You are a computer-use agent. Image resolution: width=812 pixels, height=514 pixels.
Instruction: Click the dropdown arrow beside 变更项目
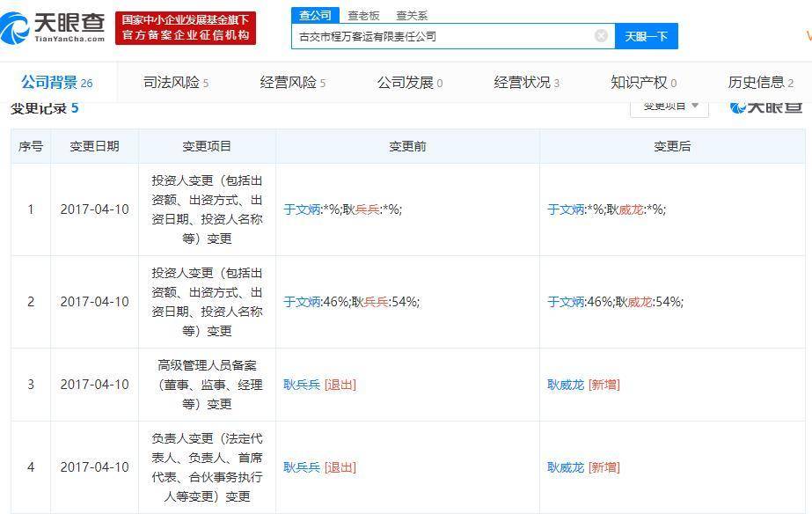(694, 106)
